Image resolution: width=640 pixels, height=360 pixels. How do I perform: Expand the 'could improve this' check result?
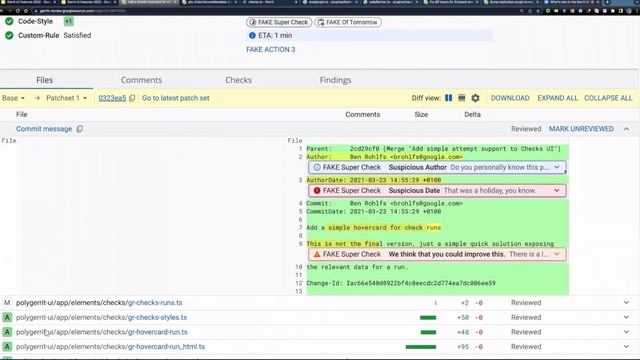[x=557, y=254]
